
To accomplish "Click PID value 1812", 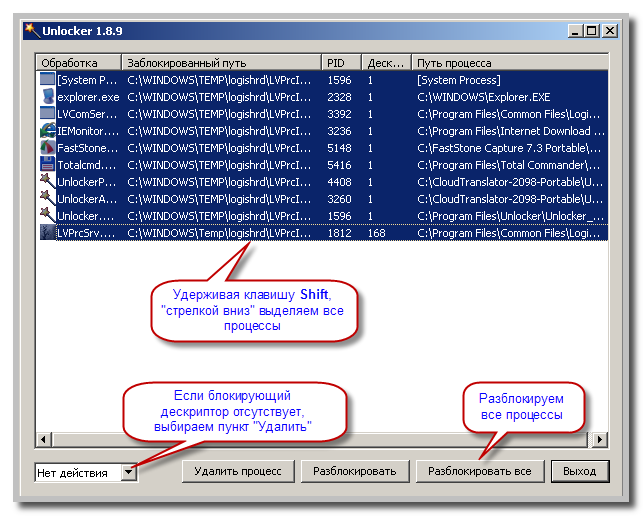I will tap(339, 233).
